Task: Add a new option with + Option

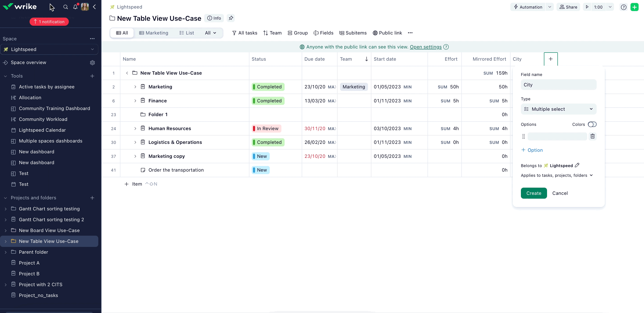Action: [532, 150]
